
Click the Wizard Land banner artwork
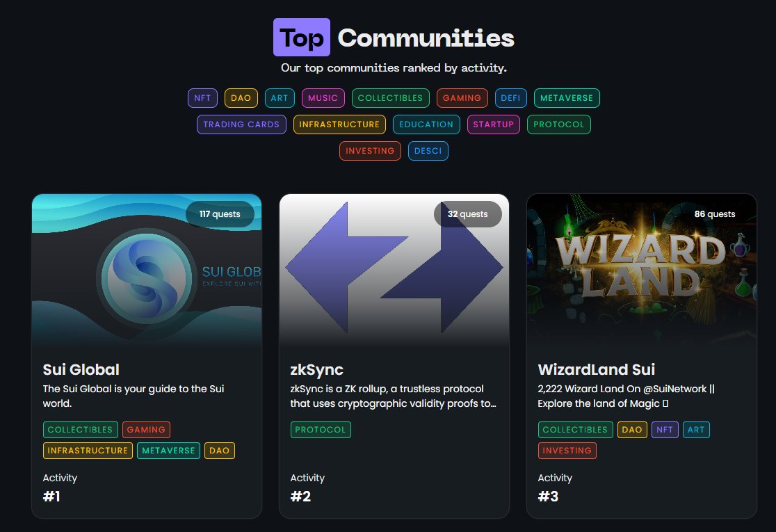tap(640, 267)
